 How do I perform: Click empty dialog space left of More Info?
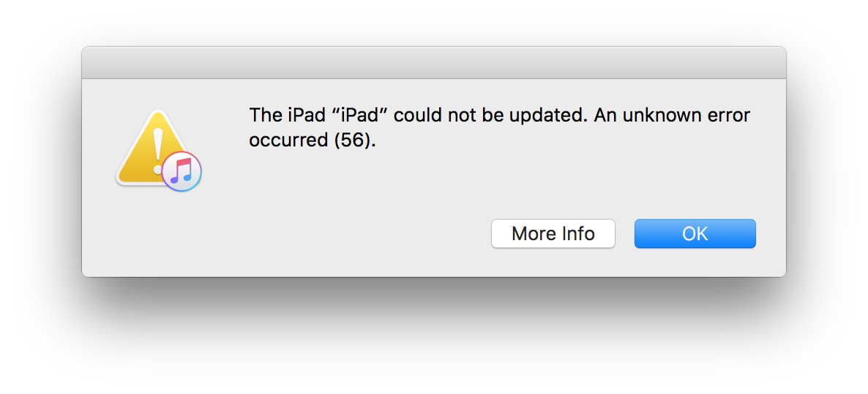[x=329, y=234]
